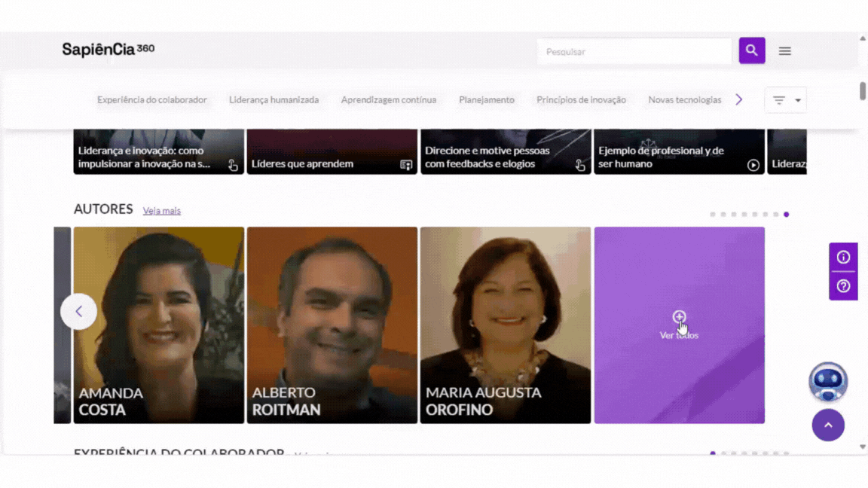Click scrollbar down arrow

click(863, 447)
